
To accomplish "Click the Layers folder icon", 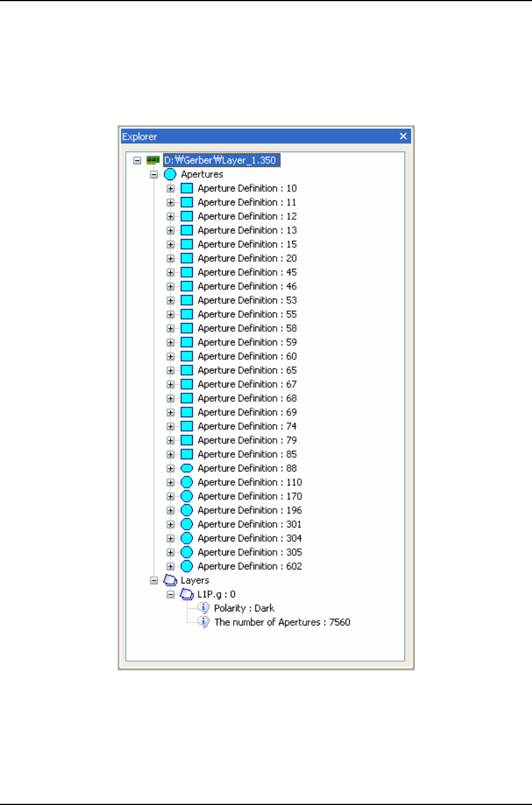I will (170, 580).
